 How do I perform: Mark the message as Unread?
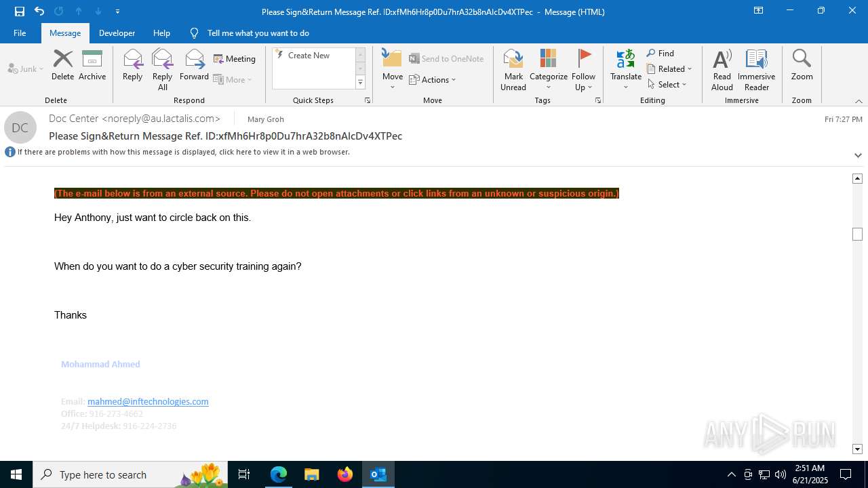[x=513, y=70]
